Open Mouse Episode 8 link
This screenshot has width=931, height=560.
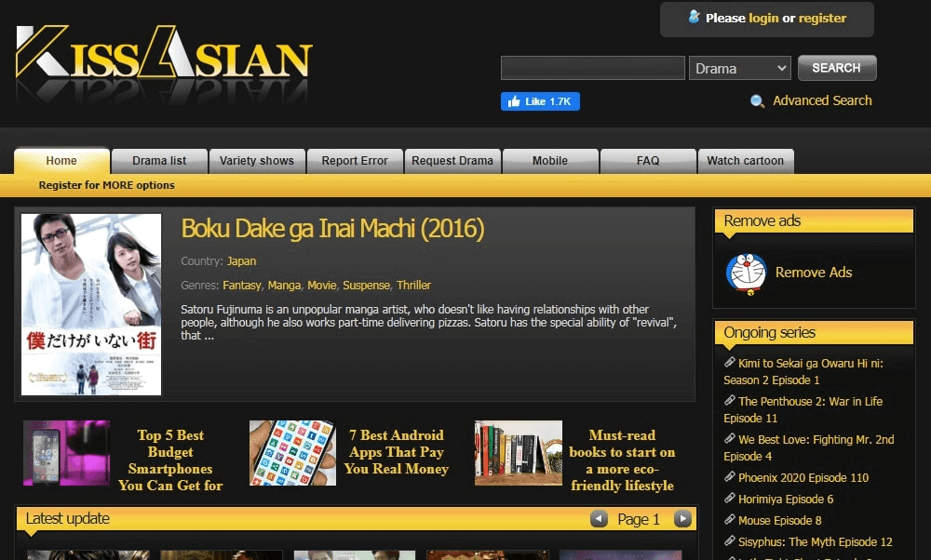tap(779, 520)
